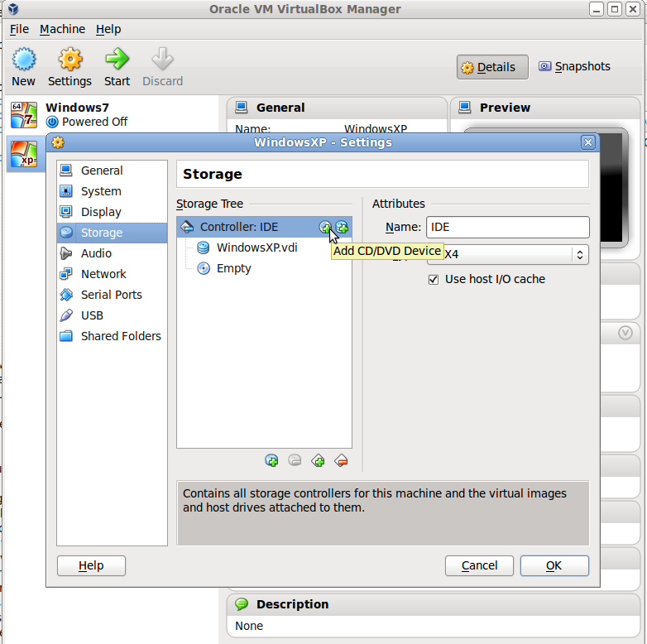Click greyed Remove Attachment icon below storage tree

[x=295, y=460]
